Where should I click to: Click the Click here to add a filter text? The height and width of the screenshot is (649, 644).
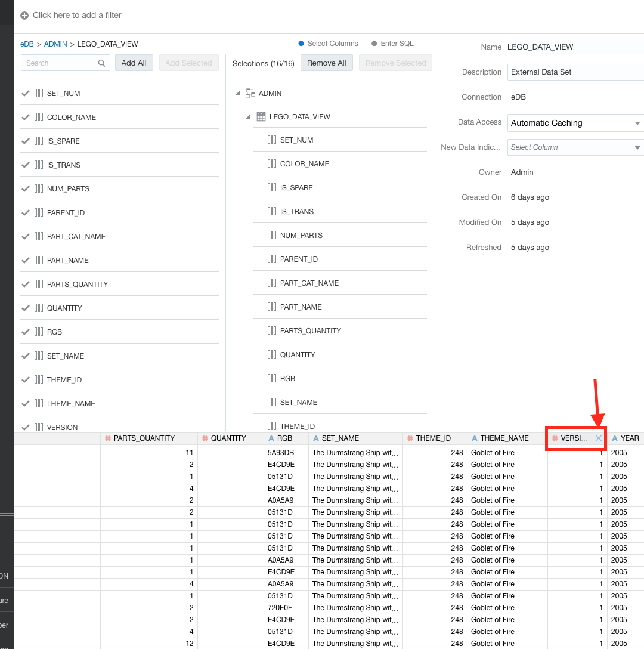point(77,16)
